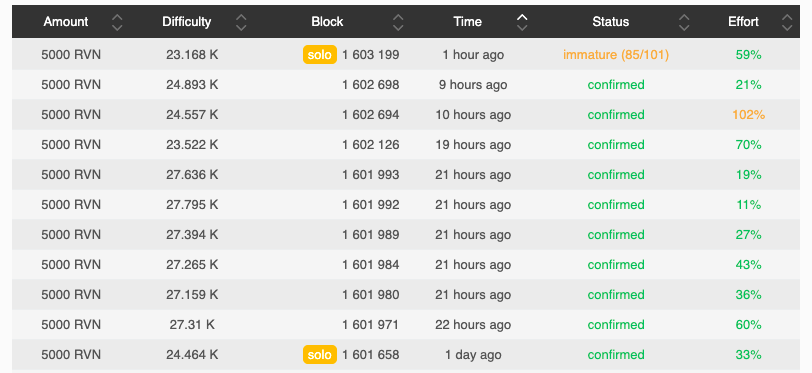Click the Time column header label
This screenshot has width=812, height=373.
pyautogui.click(x=468, y=22)
